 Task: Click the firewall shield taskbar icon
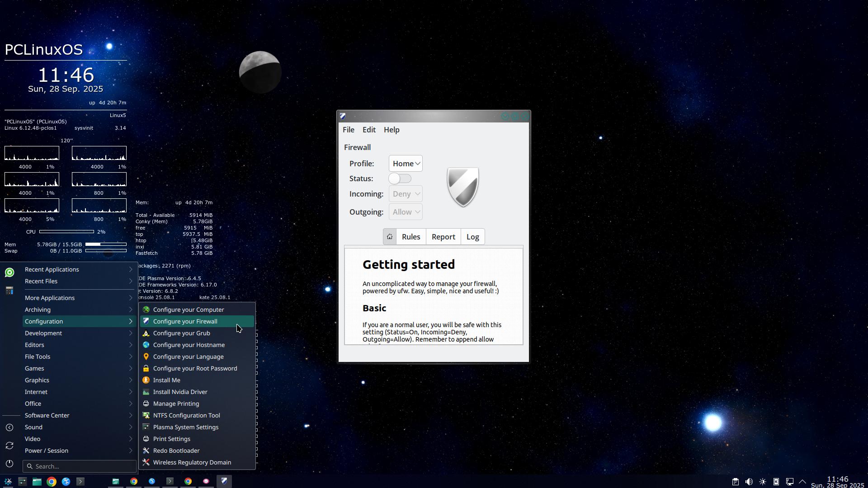tap(224, 481)
